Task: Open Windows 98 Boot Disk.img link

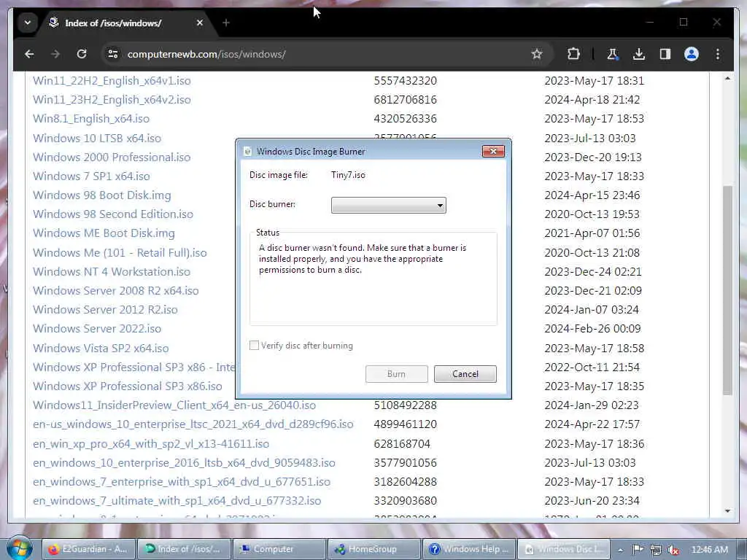Action: pos(101,195)
